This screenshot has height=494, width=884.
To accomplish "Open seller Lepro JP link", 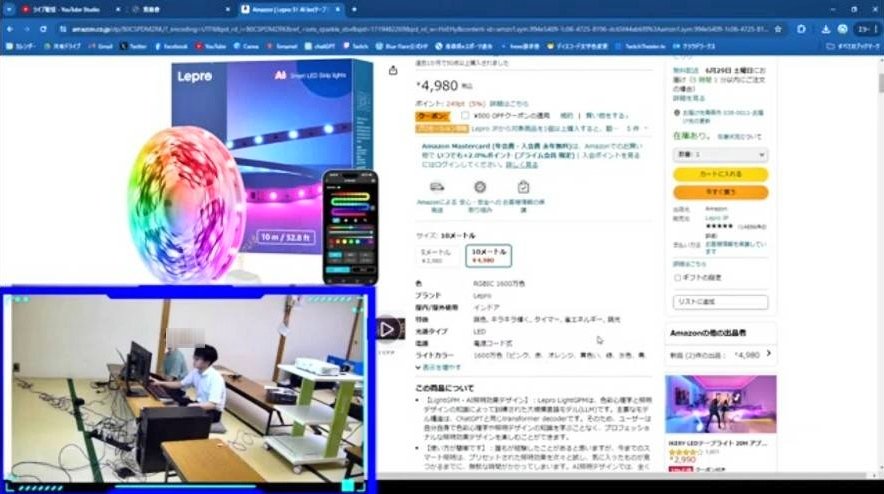I will [717, 218].
